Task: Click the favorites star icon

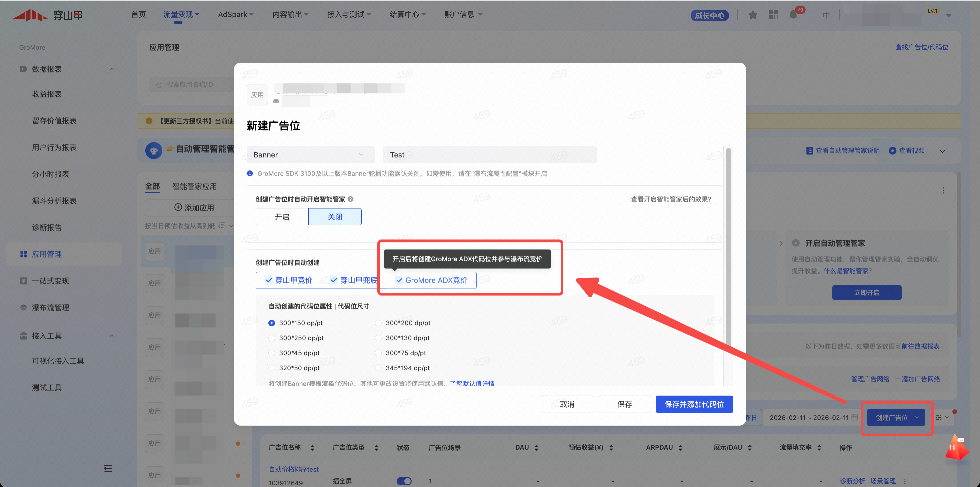Action: pos(753,15)
